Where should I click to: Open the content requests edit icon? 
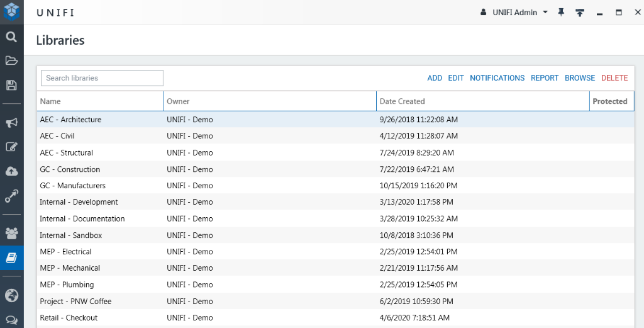click(11, 147)
